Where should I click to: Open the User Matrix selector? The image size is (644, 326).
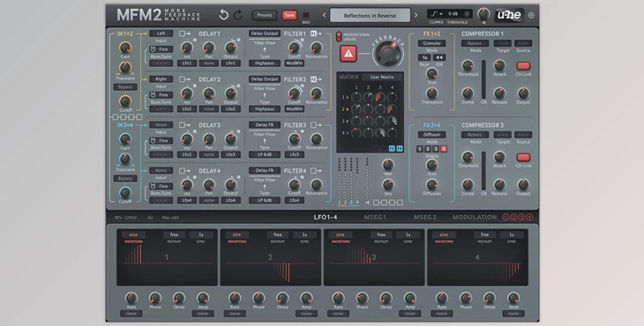382,77
